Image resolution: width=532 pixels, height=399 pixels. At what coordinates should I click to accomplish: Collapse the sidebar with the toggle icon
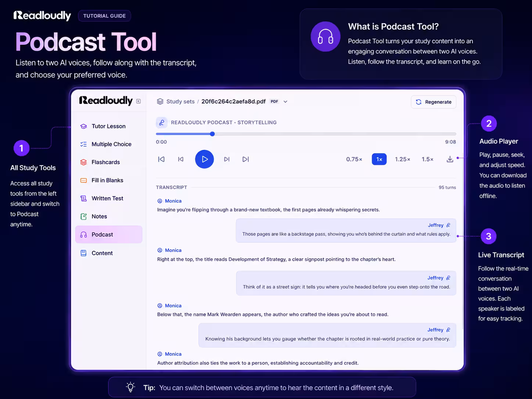pos(139,101)
